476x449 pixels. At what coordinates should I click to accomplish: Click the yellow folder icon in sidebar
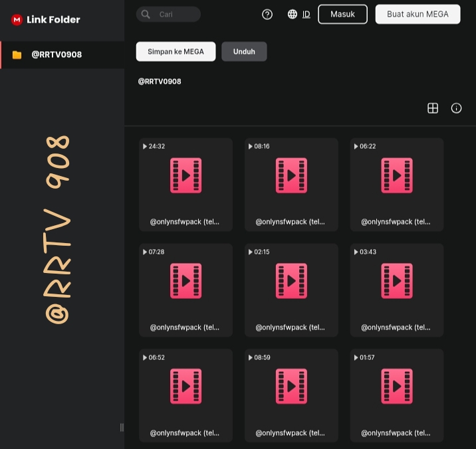point(17,54)
